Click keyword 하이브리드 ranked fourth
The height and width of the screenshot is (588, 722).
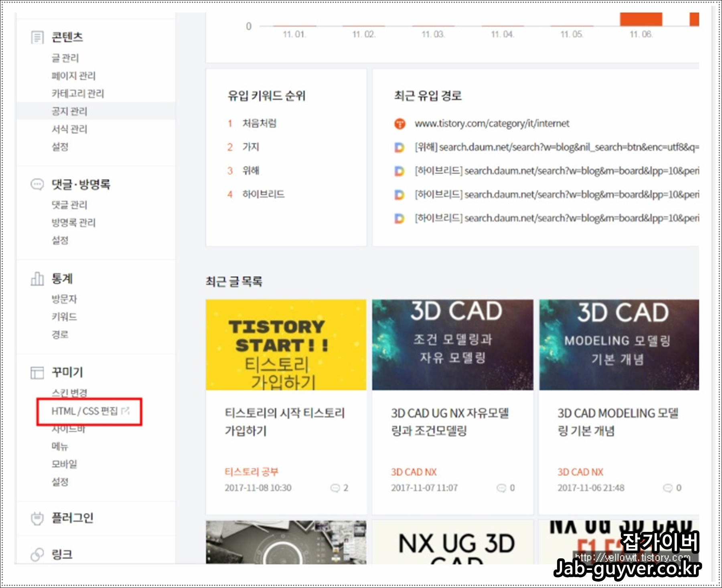pos(264,194)
